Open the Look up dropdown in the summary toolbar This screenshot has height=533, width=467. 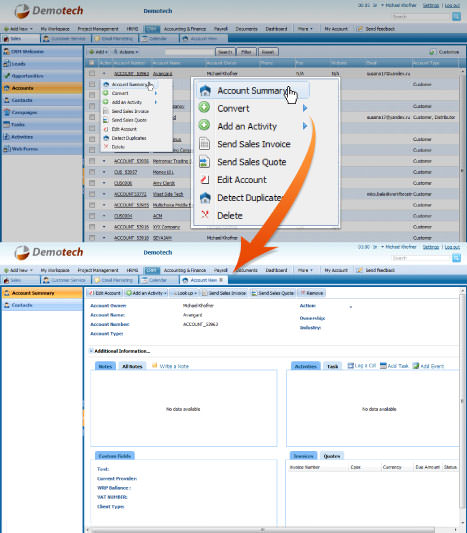click(185, 293)
